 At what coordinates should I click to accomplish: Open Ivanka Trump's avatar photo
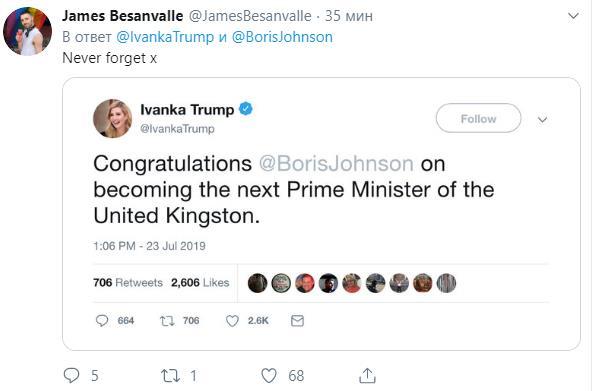[x=113, y=118]
